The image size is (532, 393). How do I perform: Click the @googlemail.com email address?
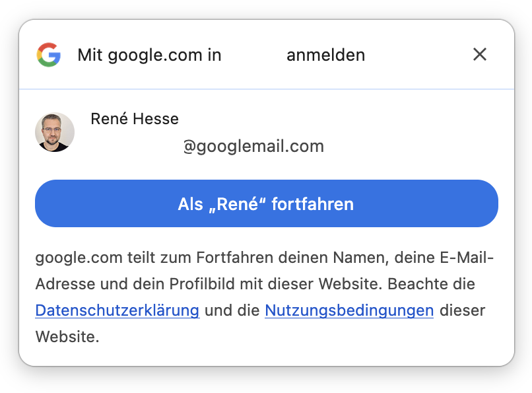(x=253, y=146)
